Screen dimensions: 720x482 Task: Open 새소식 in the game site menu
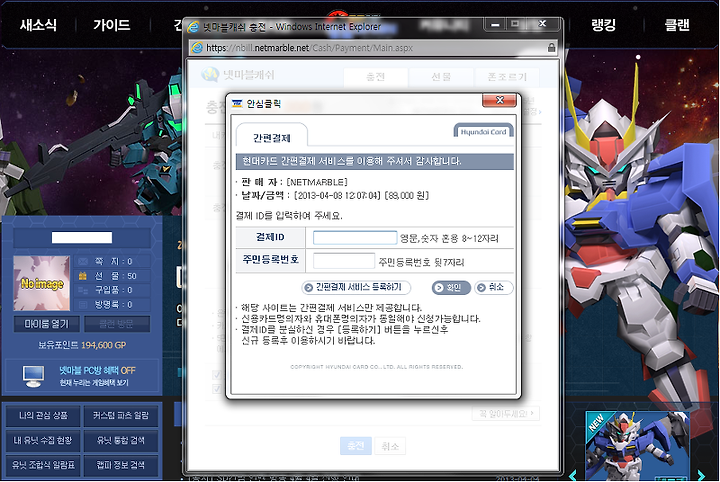[x=38, y=25]
